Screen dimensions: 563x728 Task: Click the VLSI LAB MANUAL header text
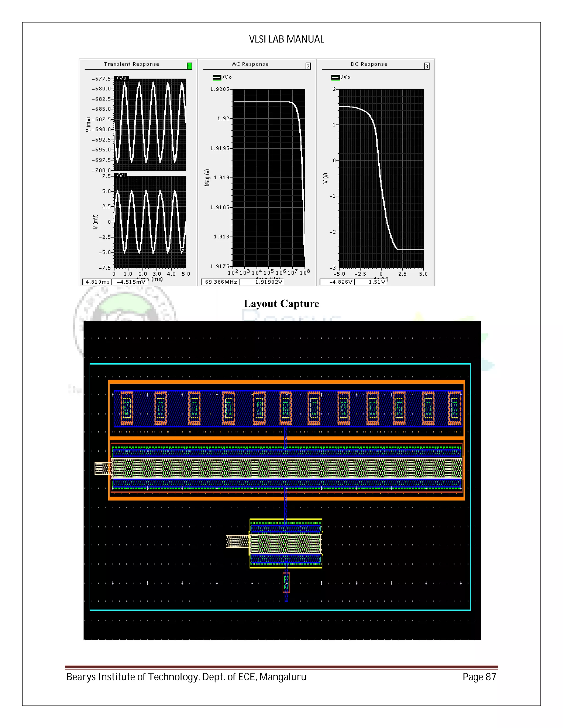coord(286,39)
